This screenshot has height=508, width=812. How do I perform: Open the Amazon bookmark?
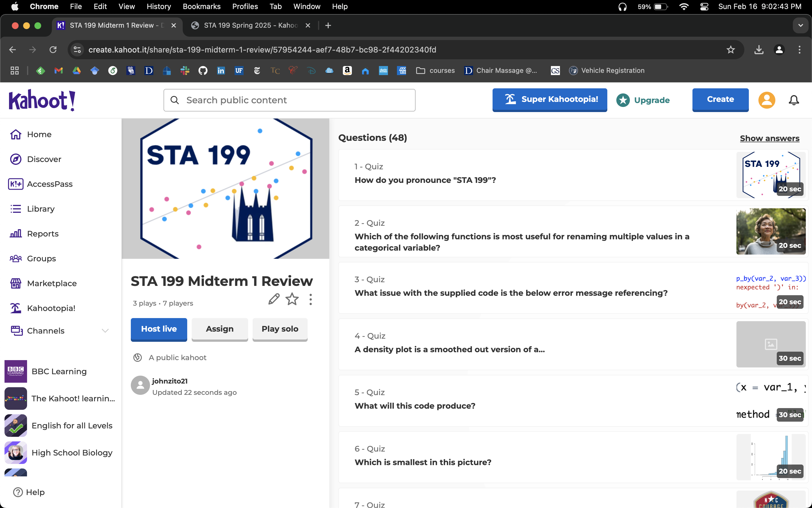point(347,71)
